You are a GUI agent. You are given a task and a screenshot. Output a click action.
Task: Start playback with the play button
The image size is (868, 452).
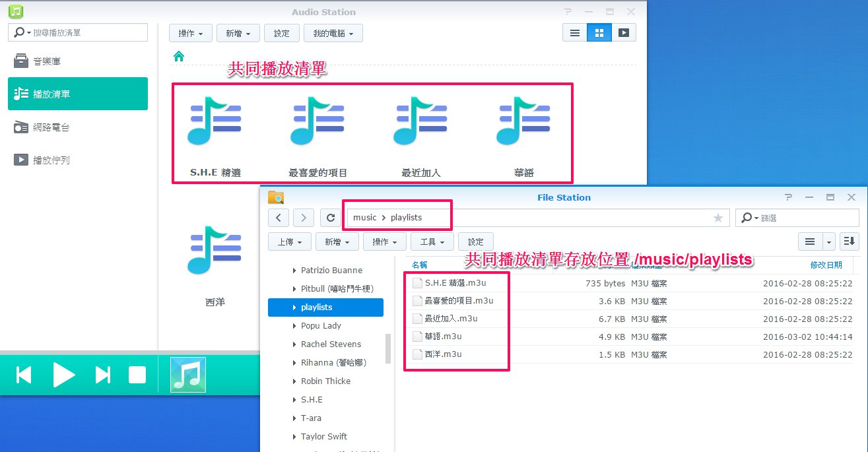coord(63,375)
